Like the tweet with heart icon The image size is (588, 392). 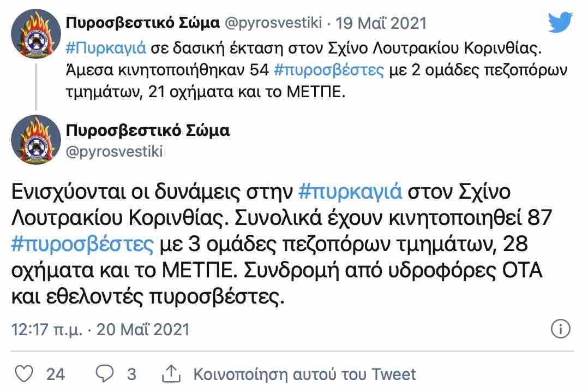(24, 373)
